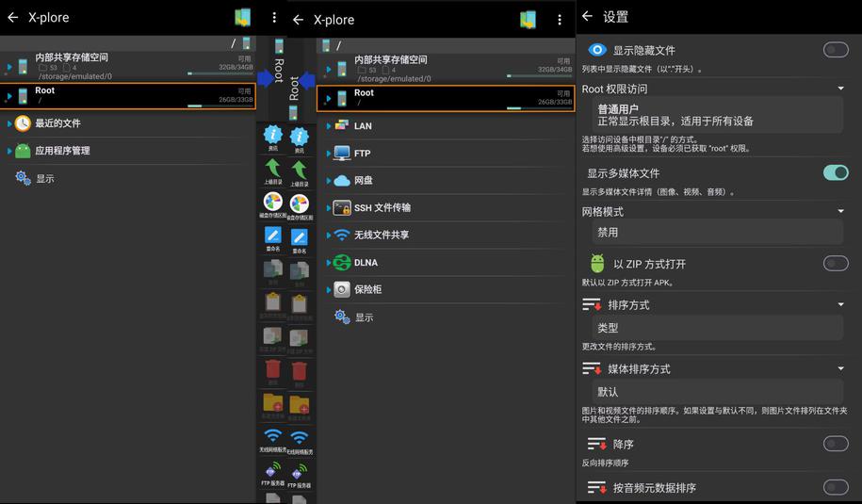
Task: Click the DLNA icon
Action: [x=342, y=263]
